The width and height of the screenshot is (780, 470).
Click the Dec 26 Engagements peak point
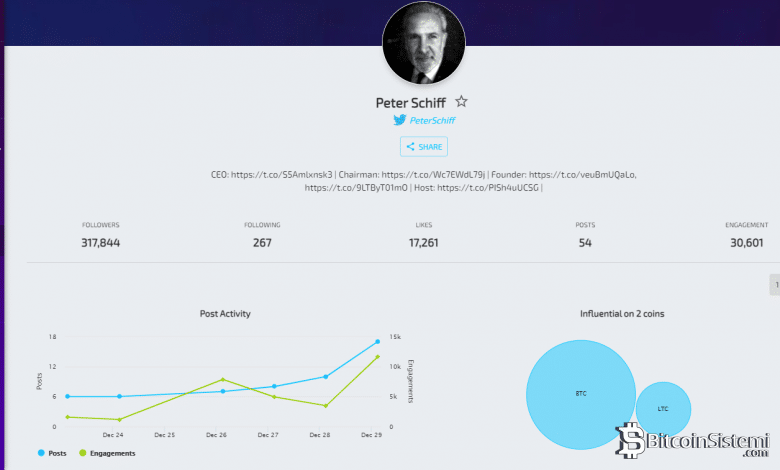tap(222, 379)
